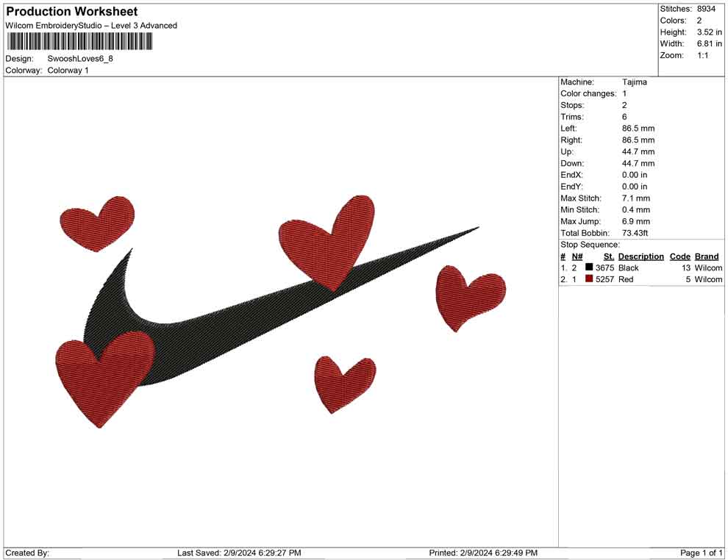Screen dimensions: 728x560
Task: Click the Last Saved timestamp
Action: tap(239, 553)
